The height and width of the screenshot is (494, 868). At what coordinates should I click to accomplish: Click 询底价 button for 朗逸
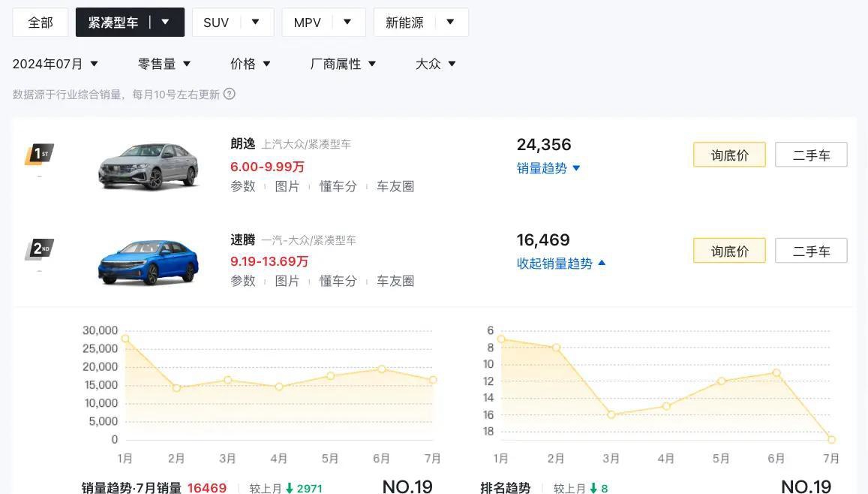(730, 155)
